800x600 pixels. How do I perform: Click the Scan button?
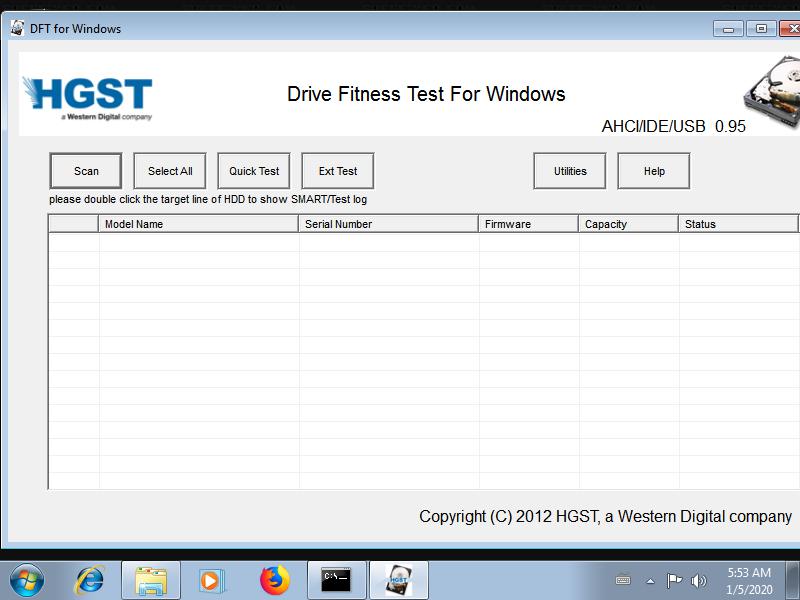[x=86, y=171]
